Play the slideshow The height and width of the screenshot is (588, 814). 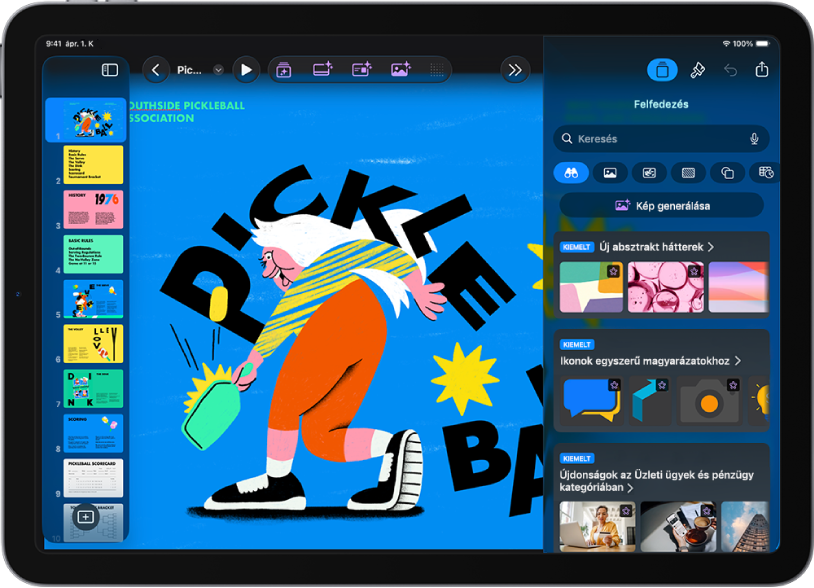tap(246, 70)
